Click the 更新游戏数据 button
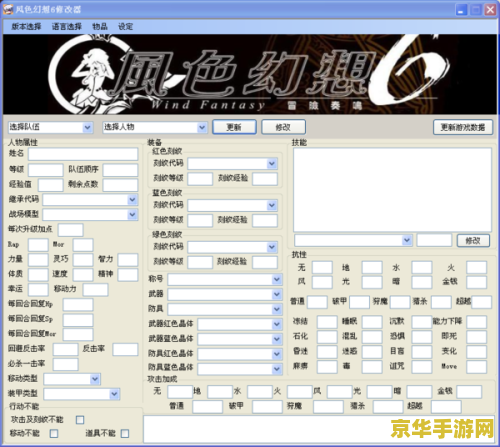500x447 pixels. [x=463, y=127]
